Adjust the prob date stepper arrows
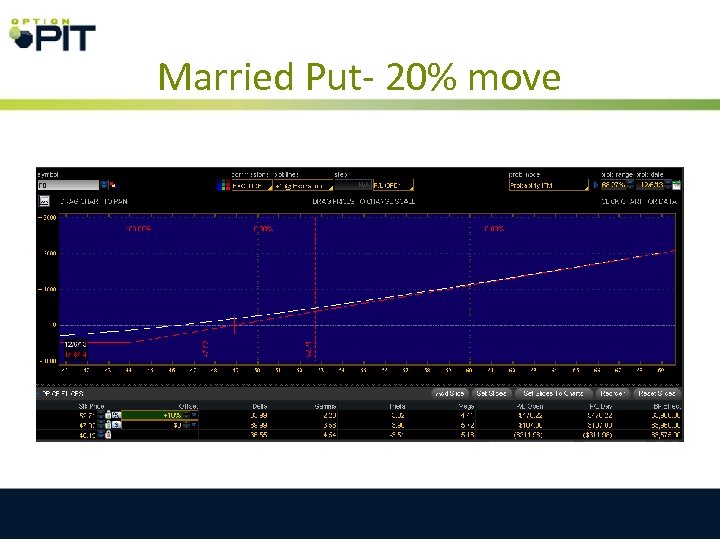Screen dimensions: 720x540 669,185
